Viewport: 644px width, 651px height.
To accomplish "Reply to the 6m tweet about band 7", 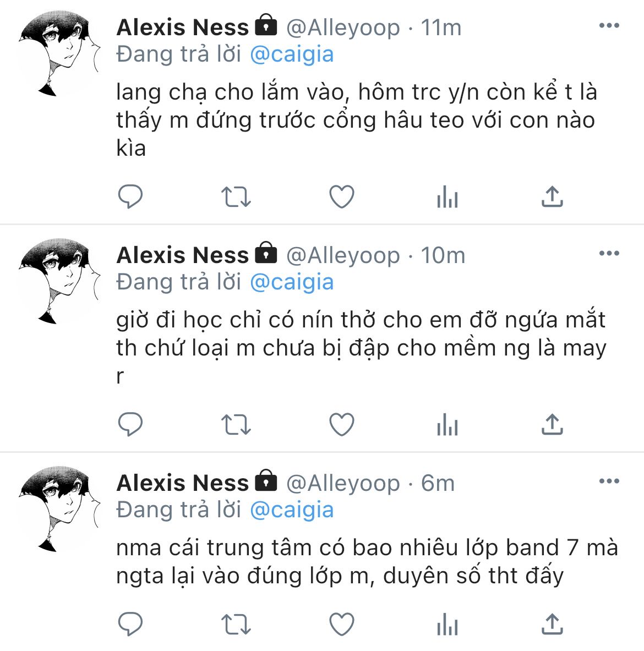I will click(x=130, y=624).
